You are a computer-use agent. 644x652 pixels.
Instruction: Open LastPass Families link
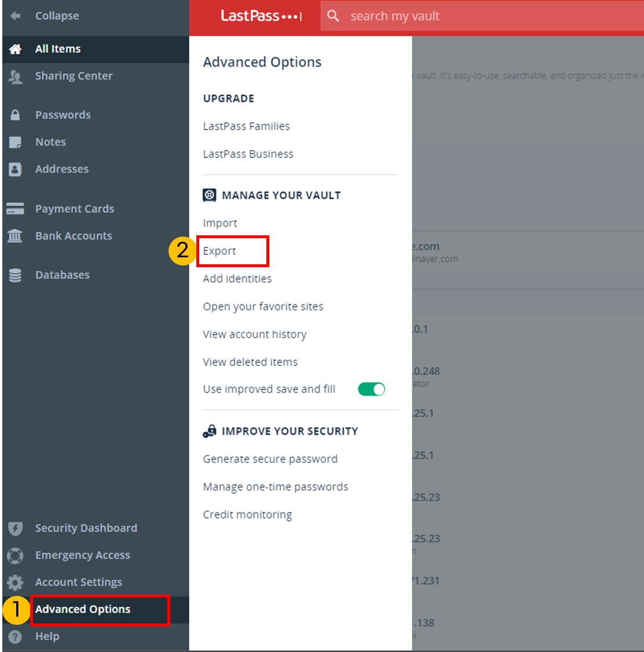click(x=246, y=126)
